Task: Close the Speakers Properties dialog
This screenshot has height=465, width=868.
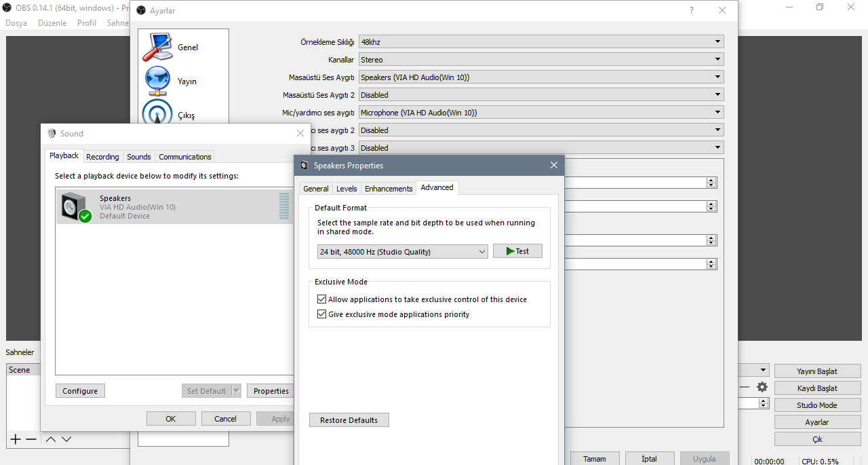Action: coord(554,165)
